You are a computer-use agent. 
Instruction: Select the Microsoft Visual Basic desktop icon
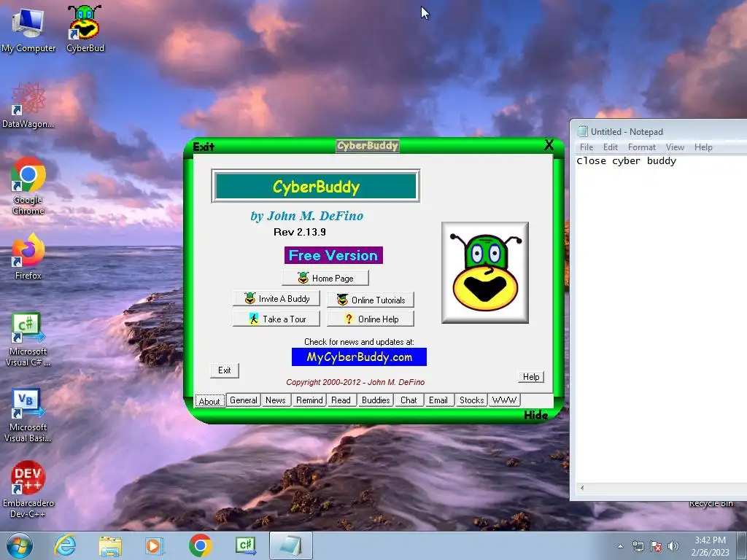(x=28, y=415)
